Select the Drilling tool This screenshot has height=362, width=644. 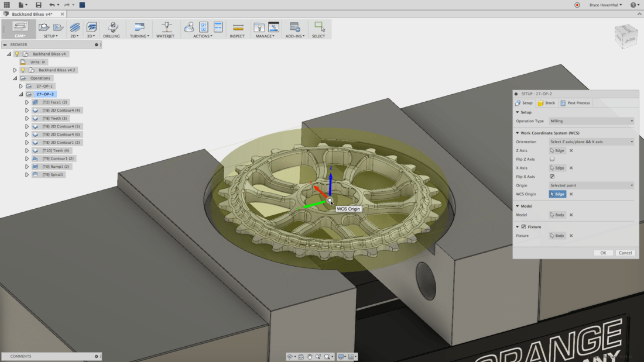point(112,28)
